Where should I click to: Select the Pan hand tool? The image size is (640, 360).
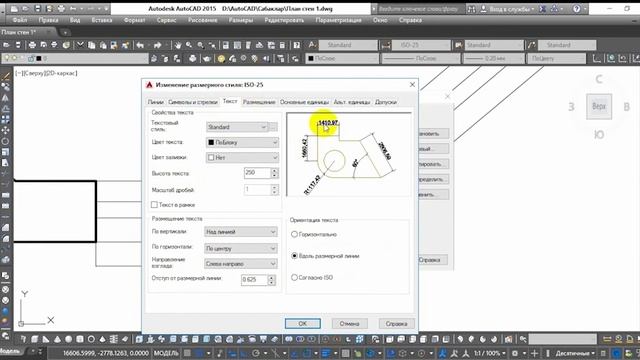178,45
